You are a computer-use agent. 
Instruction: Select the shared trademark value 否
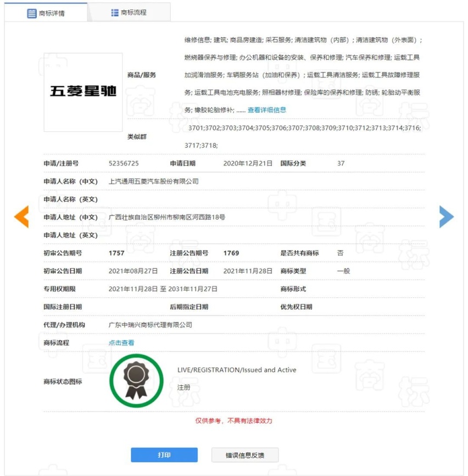(341, 253)
